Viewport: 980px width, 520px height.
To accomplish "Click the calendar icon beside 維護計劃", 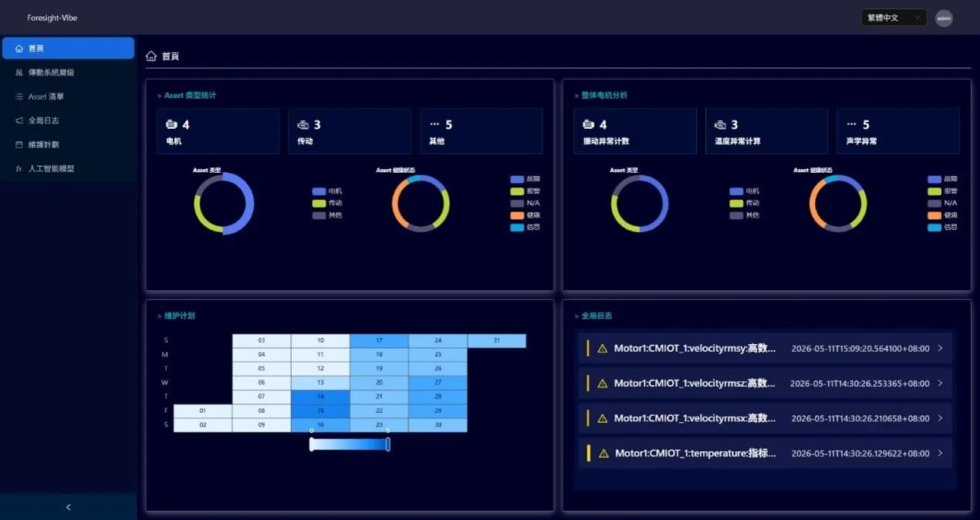I will coord(19,144).
